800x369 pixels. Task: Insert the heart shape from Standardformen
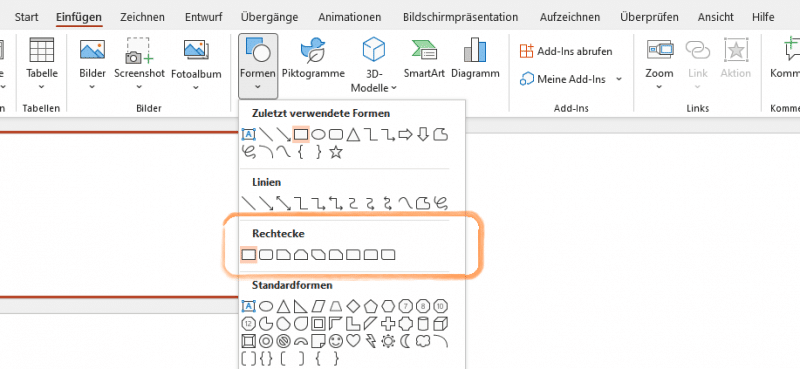[353, 340]
